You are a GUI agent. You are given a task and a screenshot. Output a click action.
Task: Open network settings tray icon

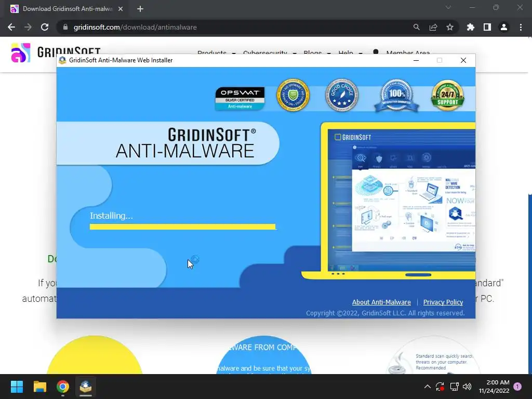[454, 387]
